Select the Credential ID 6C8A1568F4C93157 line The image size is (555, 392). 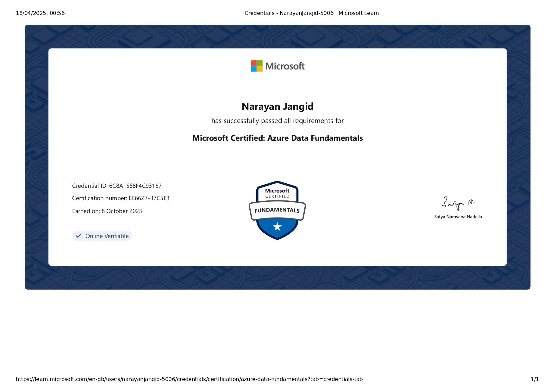117,186
